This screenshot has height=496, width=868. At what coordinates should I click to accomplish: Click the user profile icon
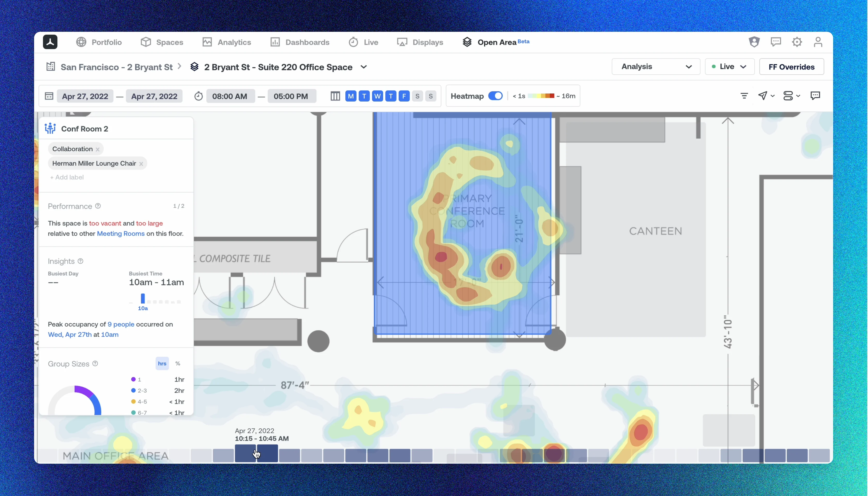(818, 42)
